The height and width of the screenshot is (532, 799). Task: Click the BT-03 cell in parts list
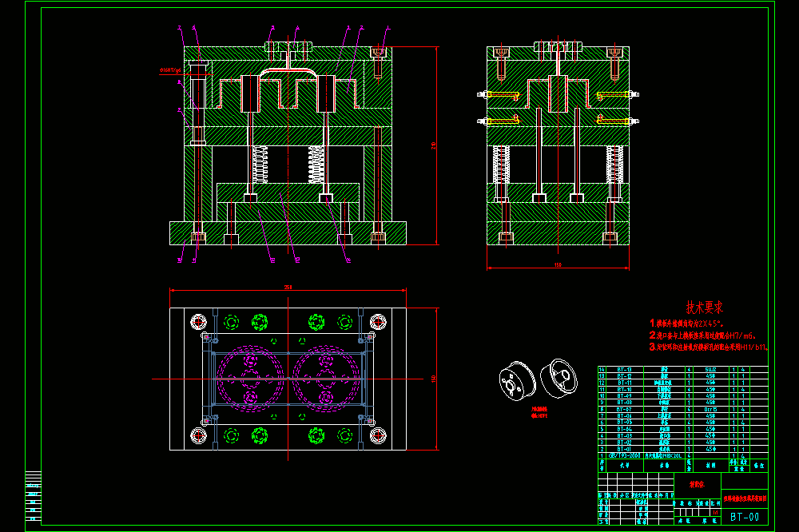625,435
